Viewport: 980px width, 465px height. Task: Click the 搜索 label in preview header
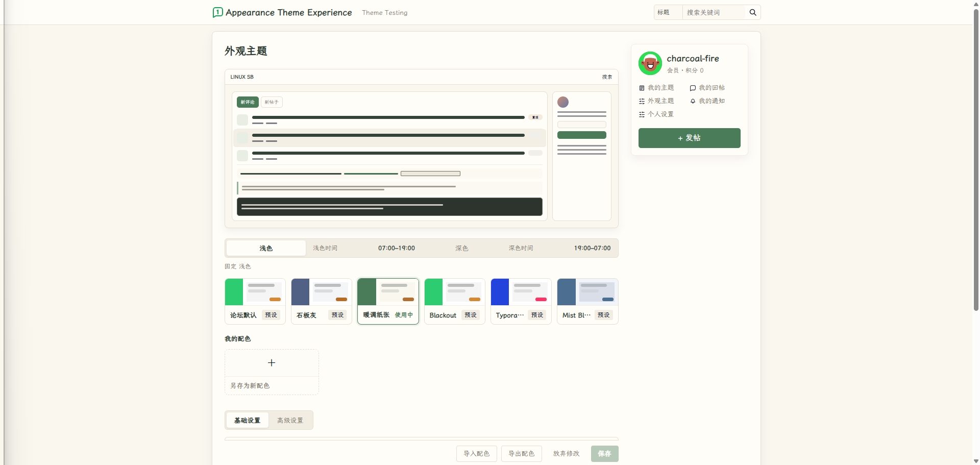pos(607,77)
